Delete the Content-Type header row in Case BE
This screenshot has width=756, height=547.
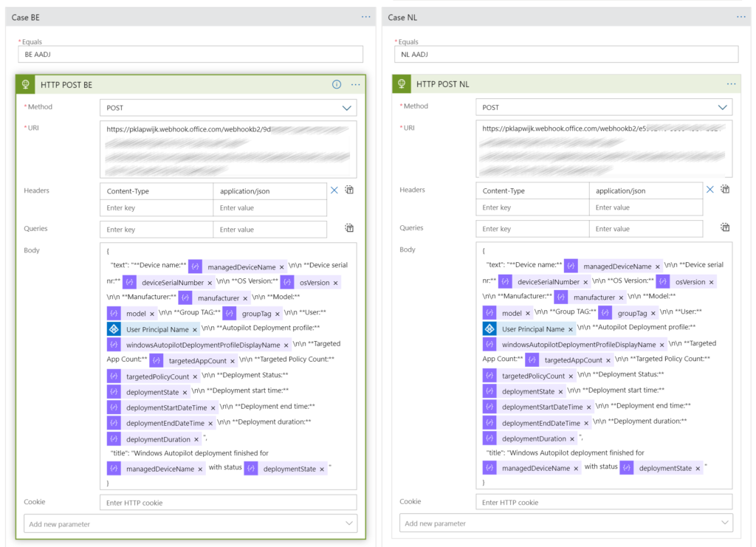(x=334, y=190)
